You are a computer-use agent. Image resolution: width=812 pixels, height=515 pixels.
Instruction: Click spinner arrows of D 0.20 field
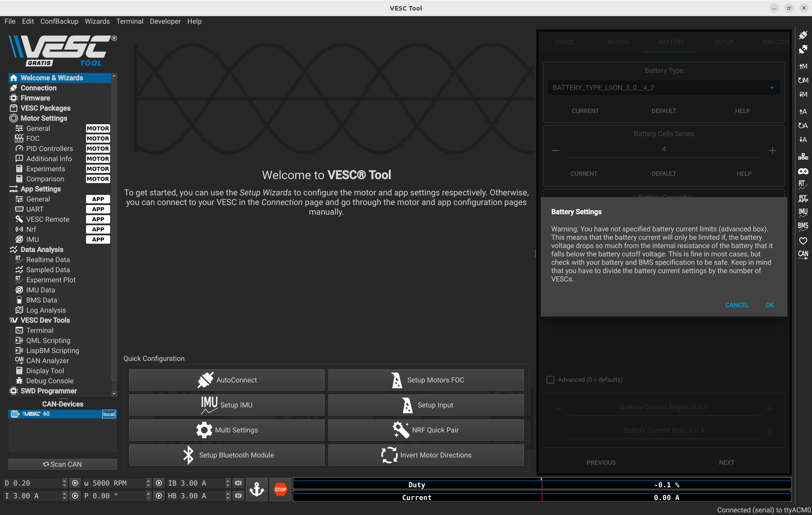click(65, 483)
